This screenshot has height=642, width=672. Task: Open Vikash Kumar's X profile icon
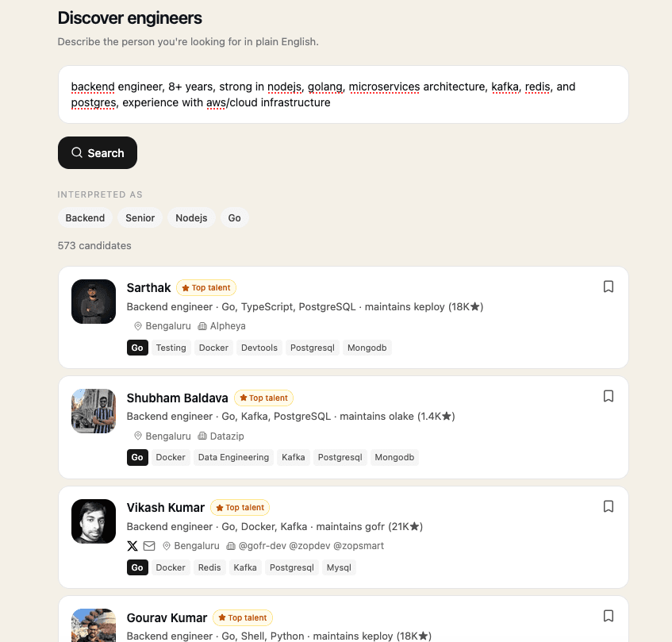click(x=132, y=546)
